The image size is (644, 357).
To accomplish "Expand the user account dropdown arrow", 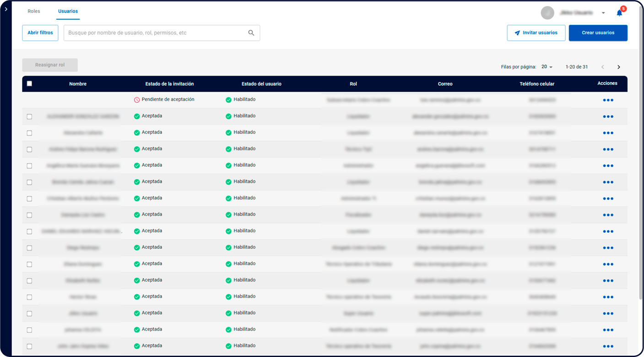I will coord(603,13).
